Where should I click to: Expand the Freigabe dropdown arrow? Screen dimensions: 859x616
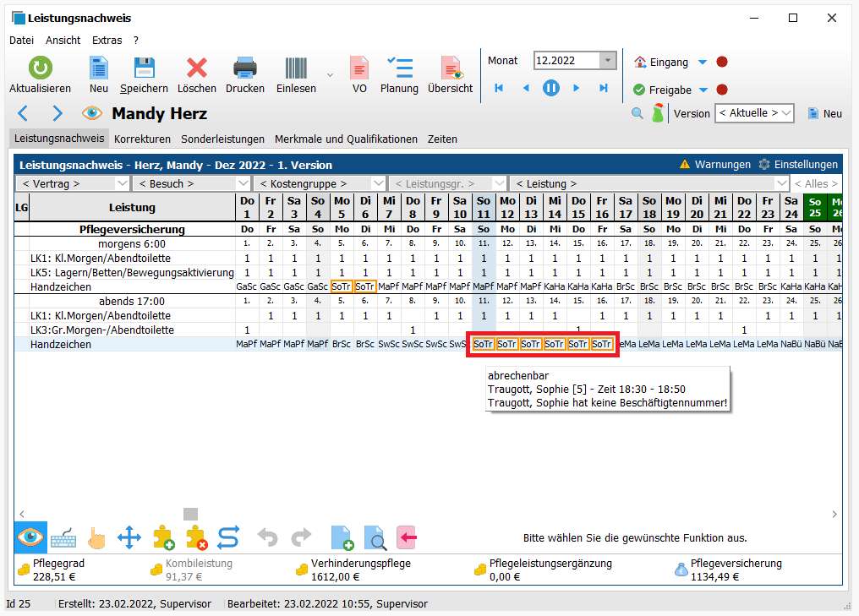pos(703,90)
